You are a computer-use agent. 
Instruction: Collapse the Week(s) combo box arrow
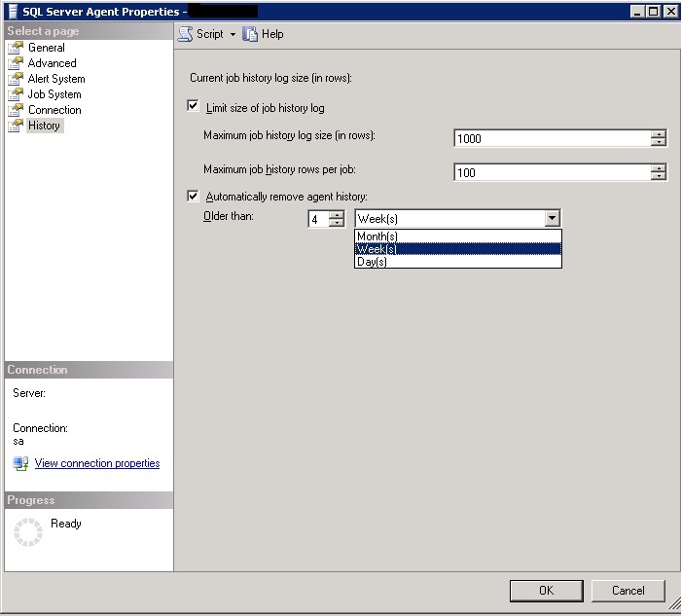coord(552,218)
